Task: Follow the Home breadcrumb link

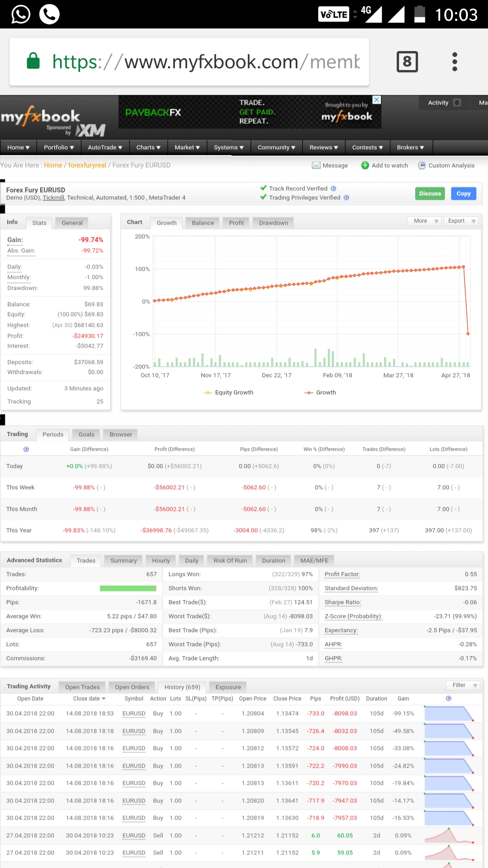Action: [53, 165]
